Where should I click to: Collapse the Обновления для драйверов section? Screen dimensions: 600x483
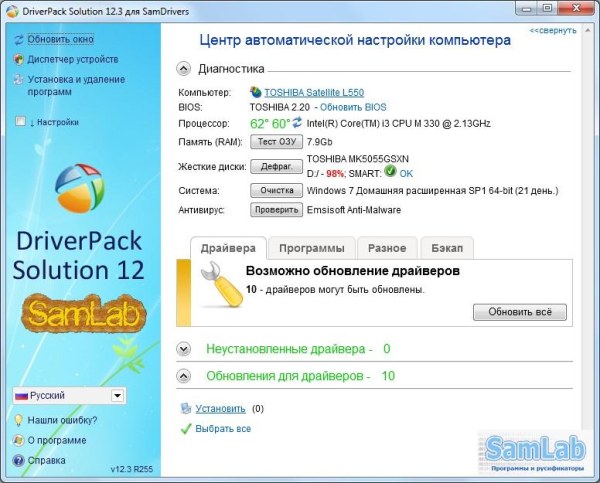click(184, 376)
